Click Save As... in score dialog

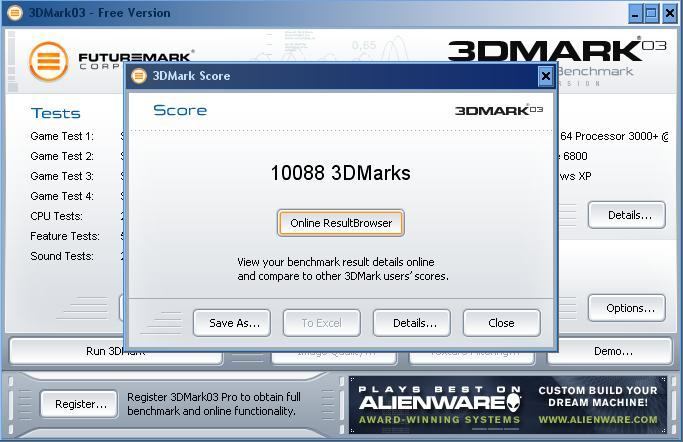click(232, 323)
